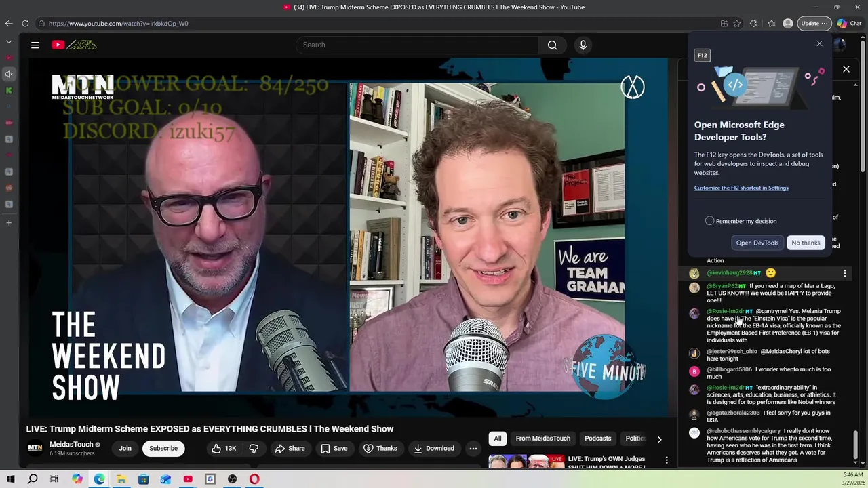
Task: Open the Microsoft Store taskbar icon
Action: point(144,479)
